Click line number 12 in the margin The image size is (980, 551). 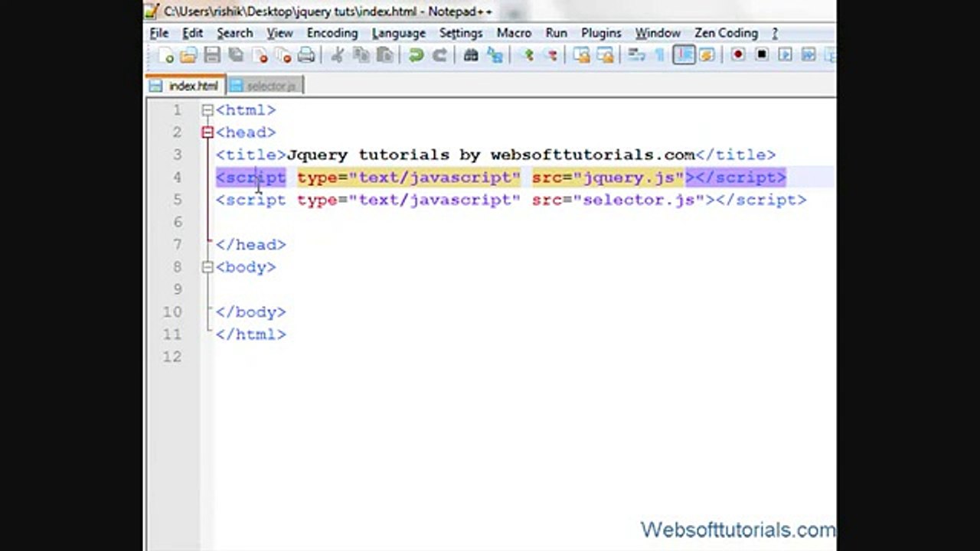pyautogui.click(x=172, y=357)
